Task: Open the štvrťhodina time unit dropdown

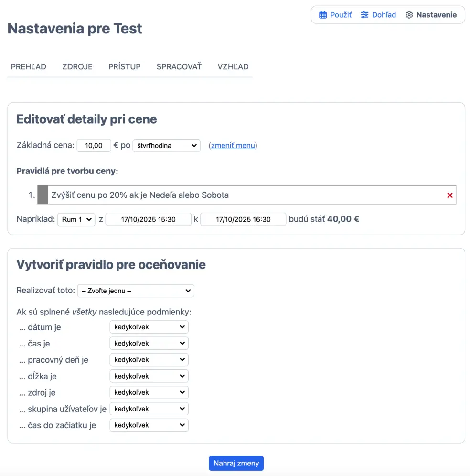Action: click(x=166, y=145)
